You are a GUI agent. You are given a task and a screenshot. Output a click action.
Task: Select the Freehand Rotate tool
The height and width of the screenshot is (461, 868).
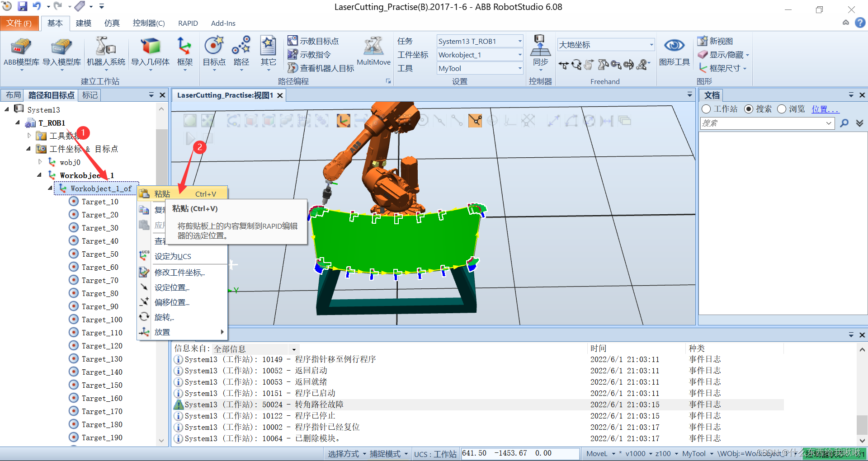click(x=576, y=65)
